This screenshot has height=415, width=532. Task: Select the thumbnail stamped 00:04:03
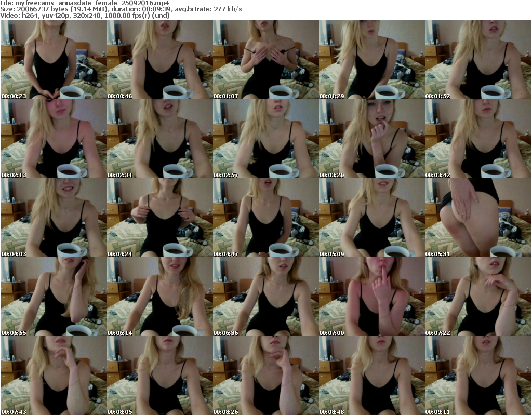(x=54, y=218)
